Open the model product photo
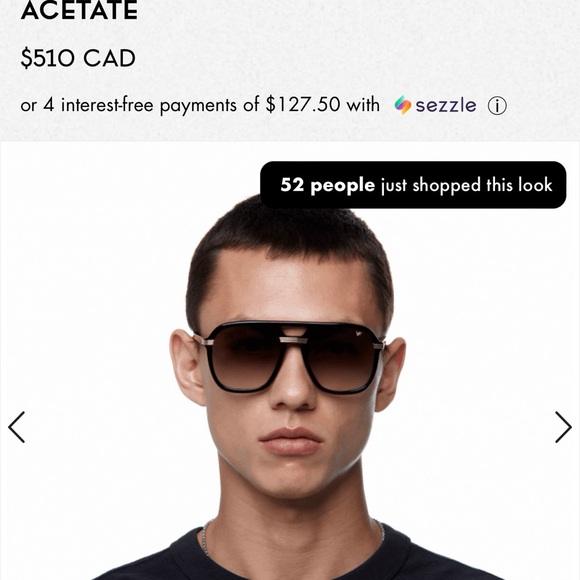Viewport: 580px width, 580px height. (290, 361)
